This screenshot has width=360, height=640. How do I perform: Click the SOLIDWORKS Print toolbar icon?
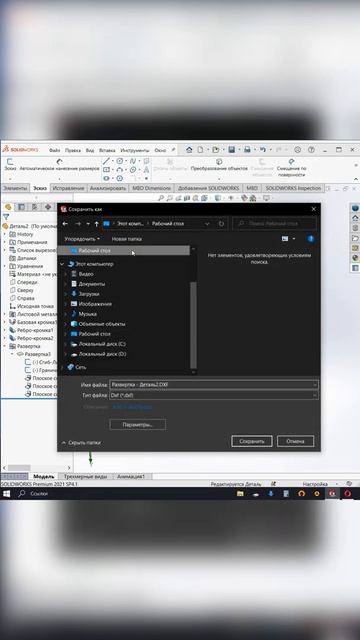pos(247,150)
